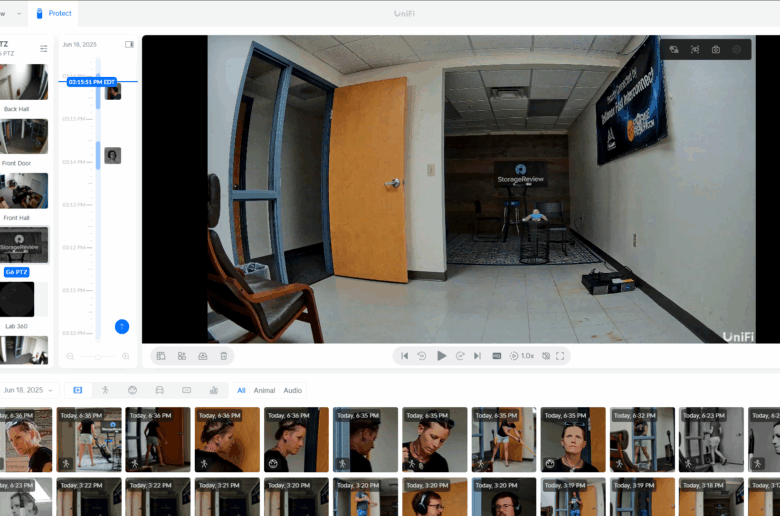This screenshot has height=516, width=780.
Task: Open the view dropdown chevron top-left
Action: pos(19,13)
